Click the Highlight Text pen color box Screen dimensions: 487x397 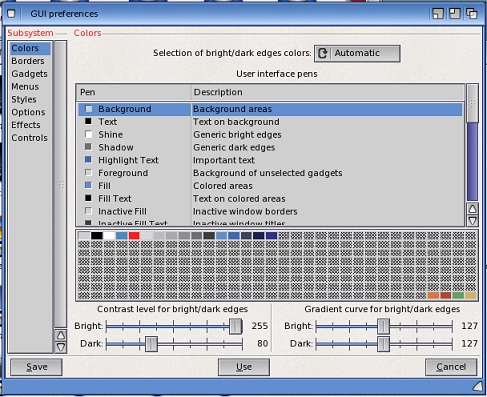coord(88,160)
